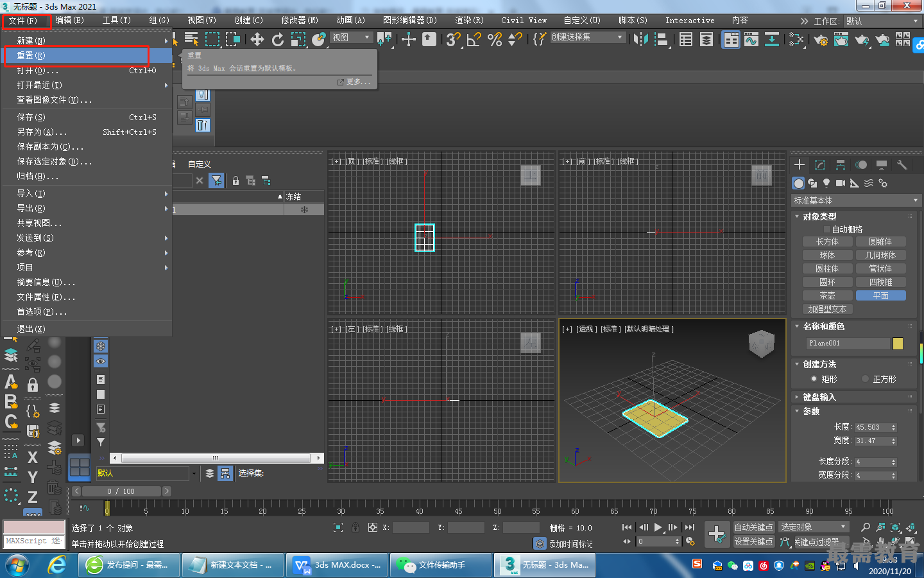Open the 导入(I) submenu
This screenshot has width=924, height=578.
(87, 193)
